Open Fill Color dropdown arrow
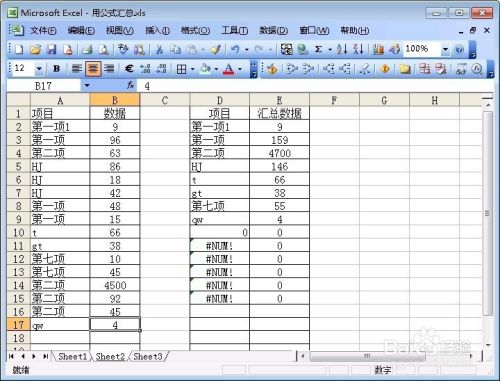Image resolution: width=500 pixels, height=381 pixels. click(x=217, y=69)
